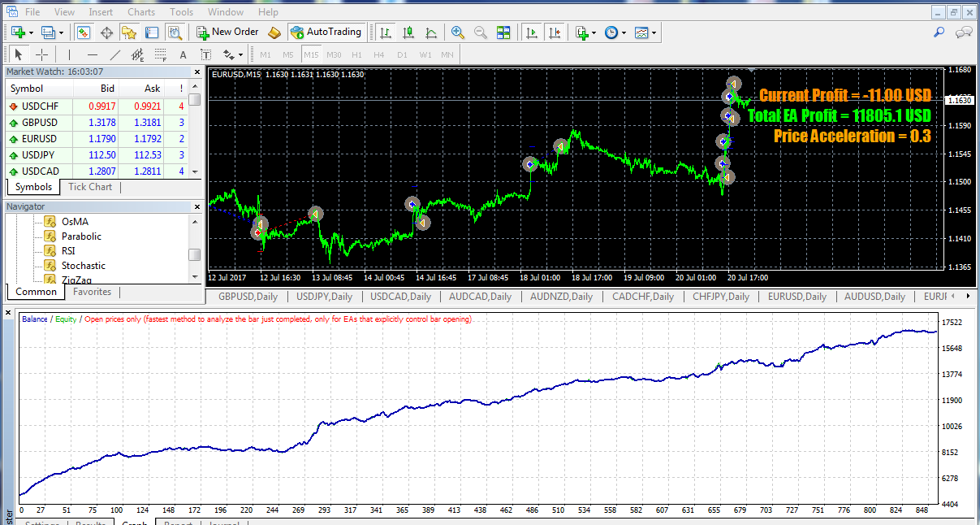
Task: Switch to candlestick chart mode
Action: pyautogui.click(x=408, y=33)
